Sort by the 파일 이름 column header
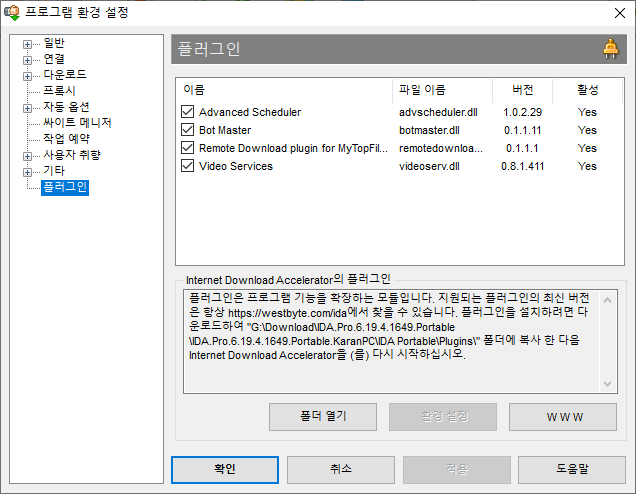 tap(443, 90)
